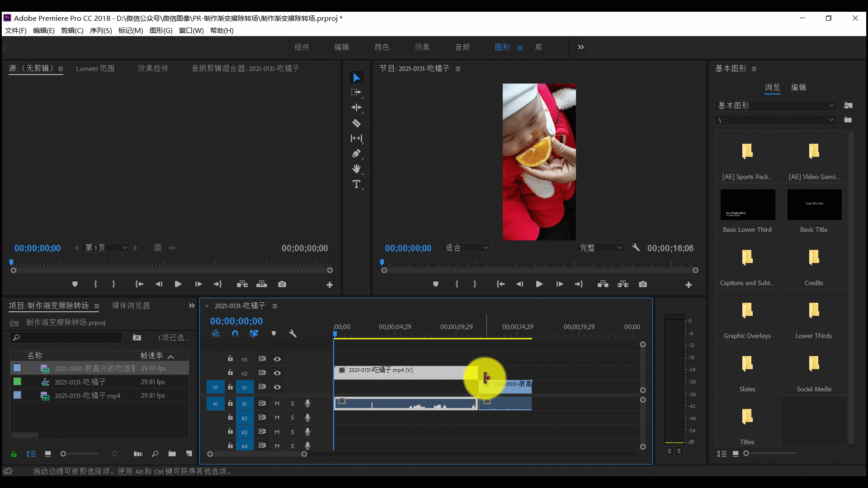Hide track V3 with eye icon
The image size is (868, 488).
pos(277,359)
